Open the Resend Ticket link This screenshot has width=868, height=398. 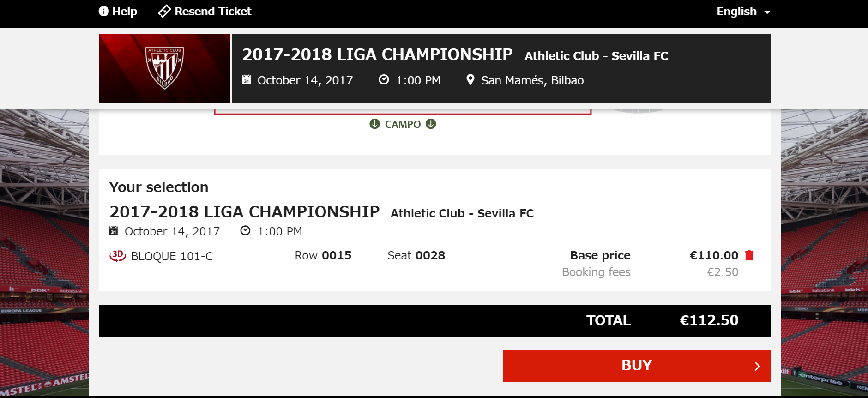tap(205, 11)
